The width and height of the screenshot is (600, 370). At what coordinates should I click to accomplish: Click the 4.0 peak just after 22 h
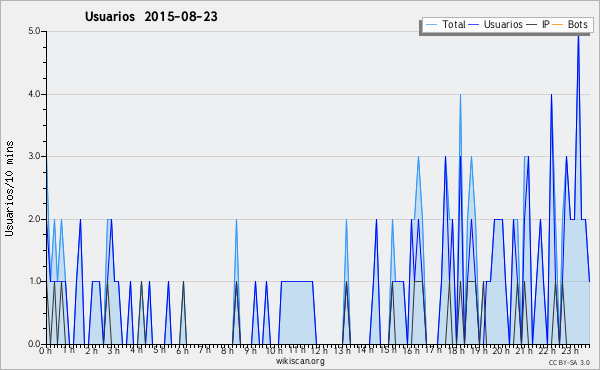click(551, 96)
